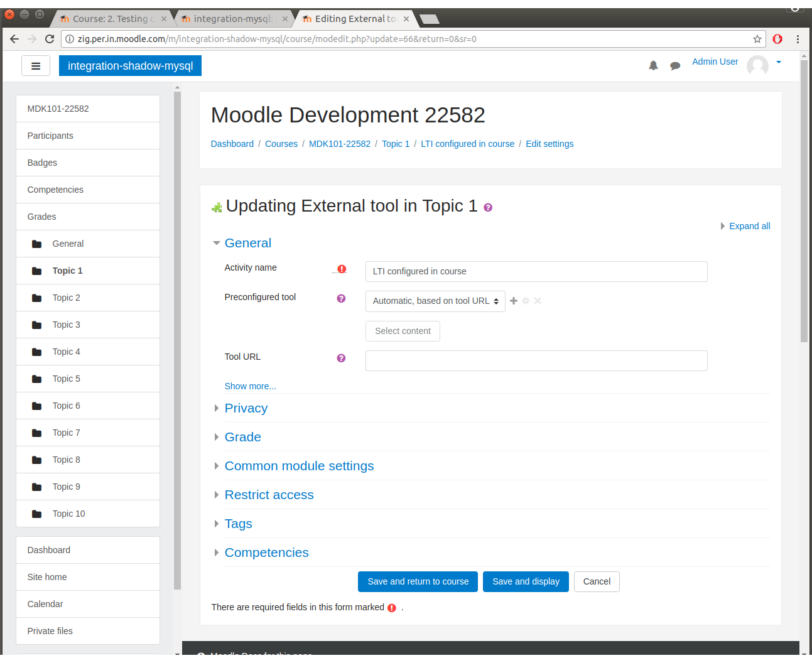Click the Topic 10 folder icon
The image size is (812, 663).
click(x=36, y=514)
